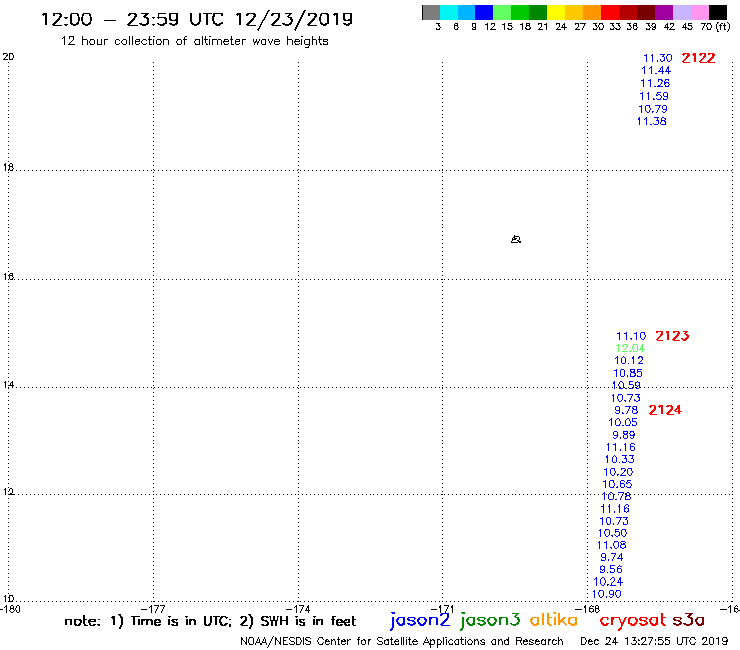The height and width of the screenshot is (650, 740).
Task: Click the note about UTC and feet
Action: 210,621
